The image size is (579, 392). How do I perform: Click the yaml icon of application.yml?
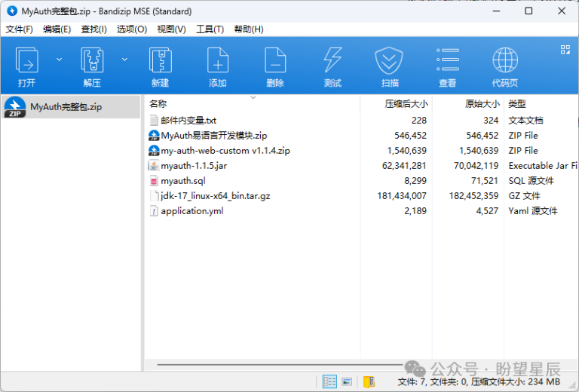click(154, 211)
